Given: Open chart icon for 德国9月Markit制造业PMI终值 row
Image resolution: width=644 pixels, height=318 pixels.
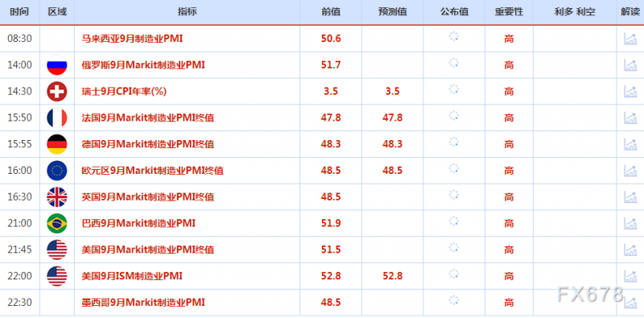Looking at the screenshot, I should click(630, 144).
